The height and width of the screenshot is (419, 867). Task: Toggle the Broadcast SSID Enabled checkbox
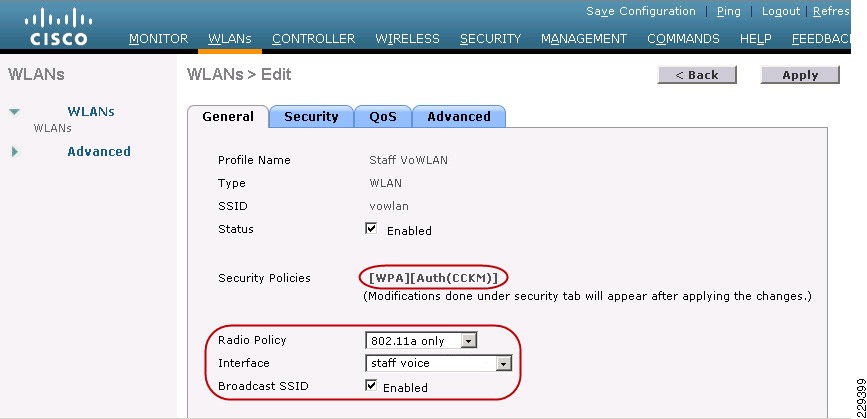coord(371,386)
